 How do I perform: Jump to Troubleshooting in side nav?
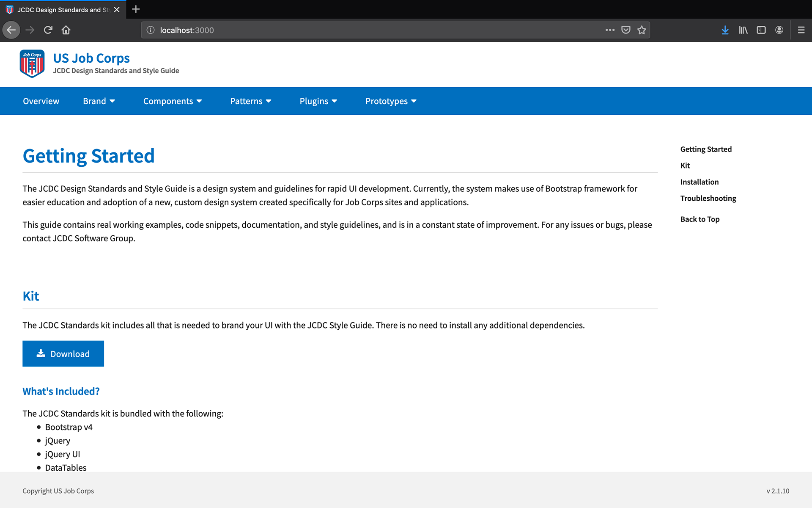coord(708,199)
